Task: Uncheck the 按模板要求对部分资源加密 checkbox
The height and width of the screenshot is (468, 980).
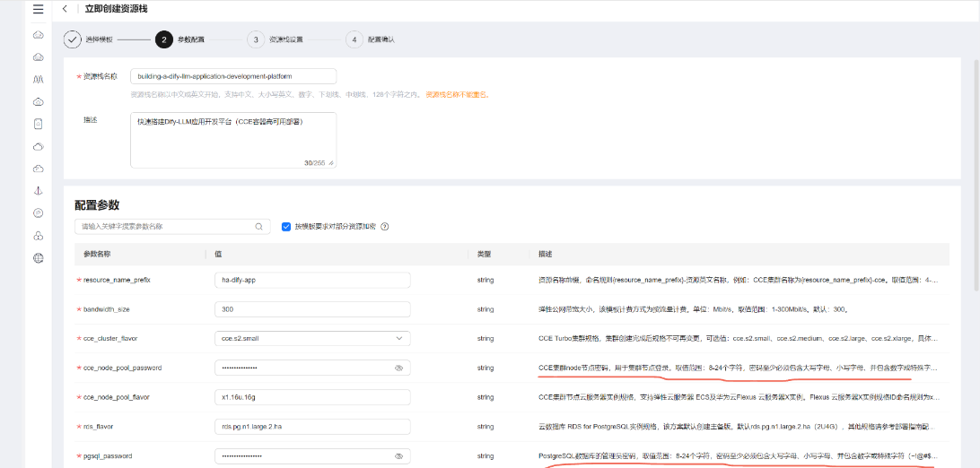Action: click(286, 227)
